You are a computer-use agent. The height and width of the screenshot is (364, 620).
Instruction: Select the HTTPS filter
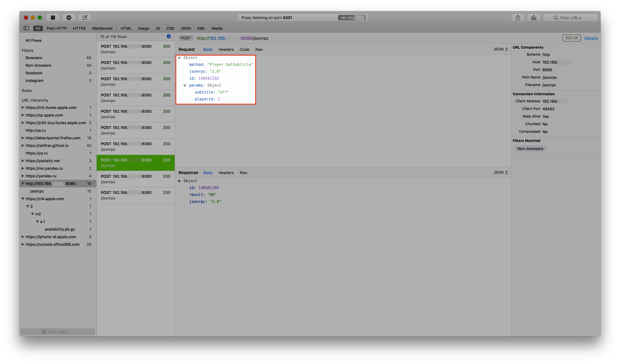point(79,28)
